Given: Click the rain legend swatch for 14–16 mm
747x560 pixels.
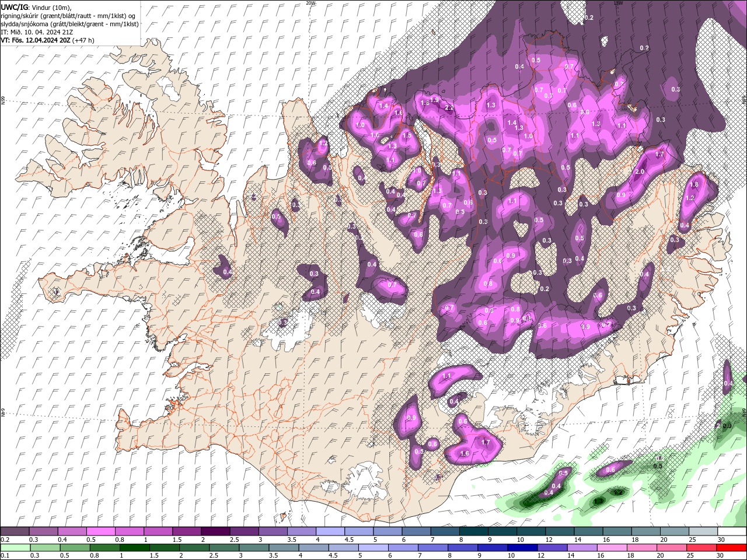Looking at the screenshot, I should point(582,548).
